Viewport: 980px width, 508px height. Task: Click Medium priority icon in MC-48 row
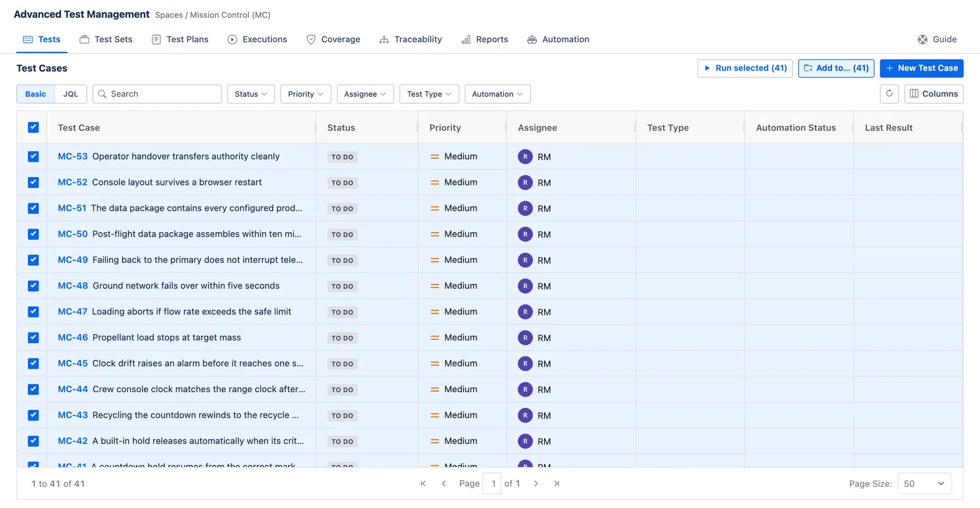[435, 286]
